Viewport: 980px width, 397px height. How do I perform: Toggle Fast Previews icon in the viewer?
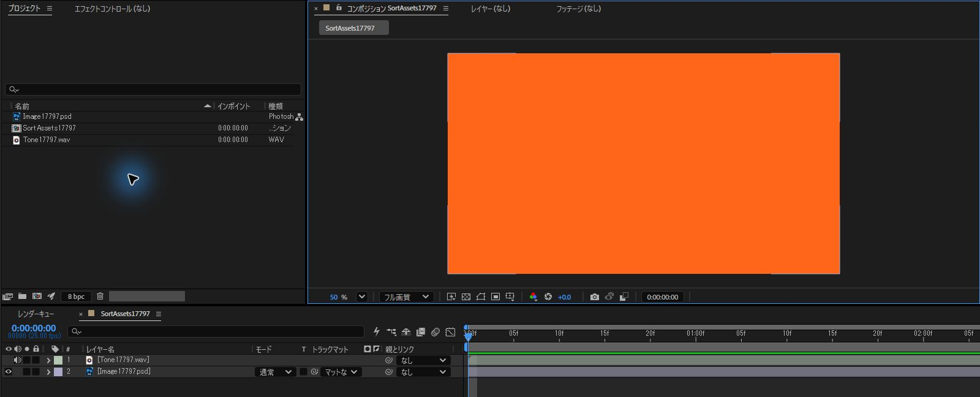(451, 297)
